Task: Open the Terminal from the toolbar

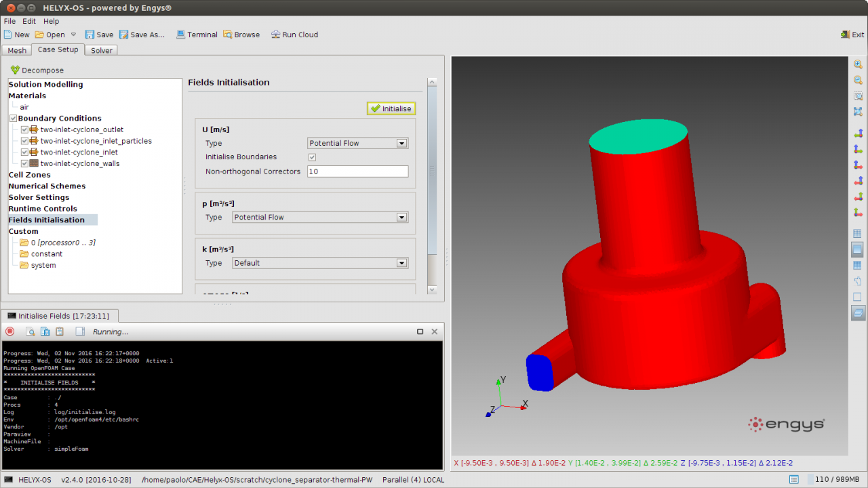Action: coord(197,35)
